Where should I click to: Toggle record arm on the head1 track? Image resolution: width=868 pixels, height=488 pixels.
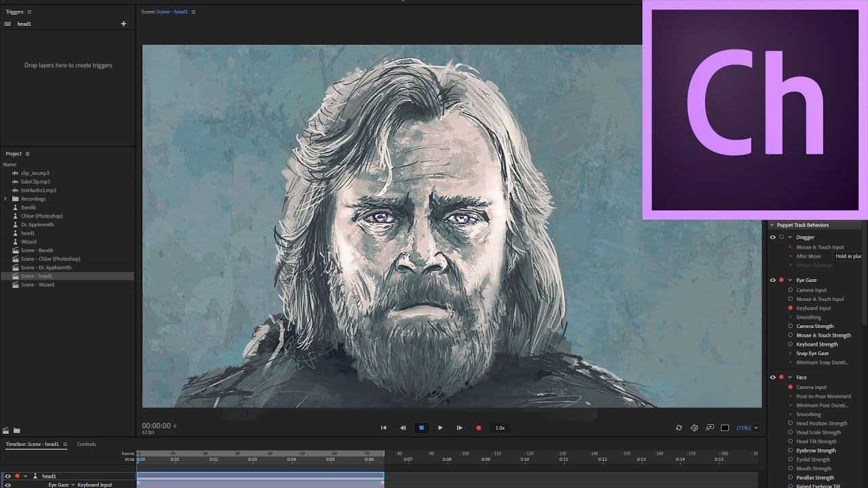[17, 476]
